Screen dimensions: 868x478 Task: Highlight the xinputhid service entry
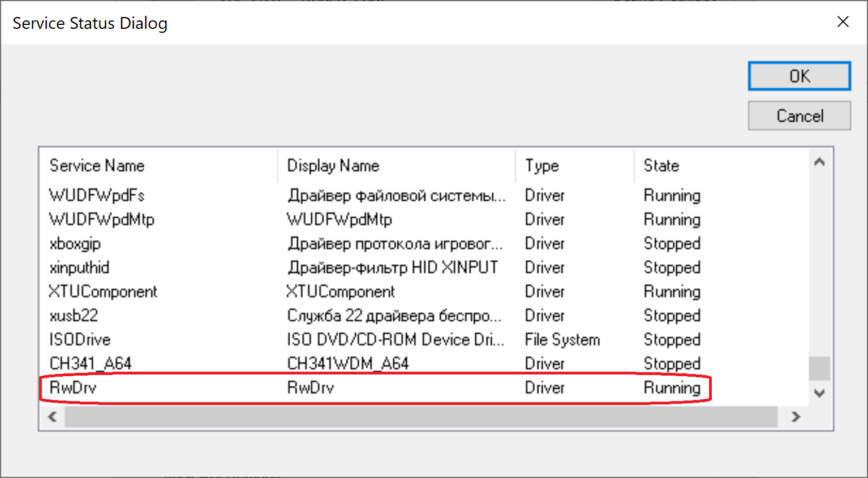coord(80,268)
